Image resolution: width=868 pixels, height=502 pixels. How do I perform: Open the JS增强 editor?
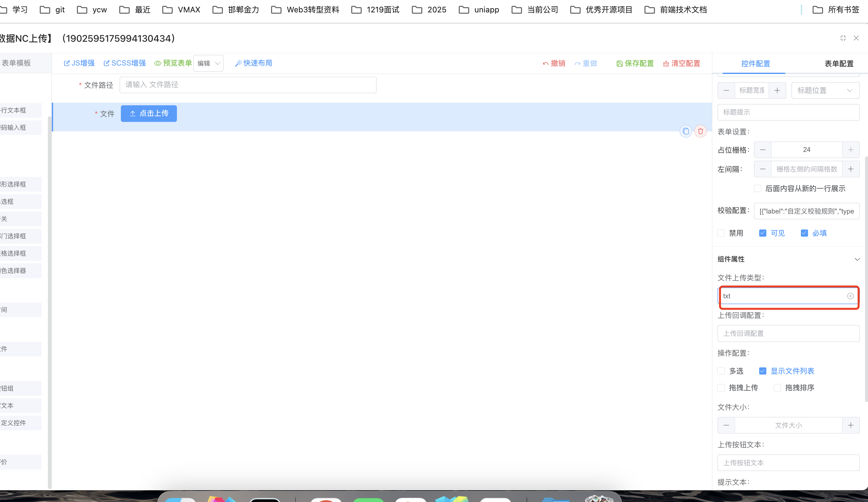(79, 63)
